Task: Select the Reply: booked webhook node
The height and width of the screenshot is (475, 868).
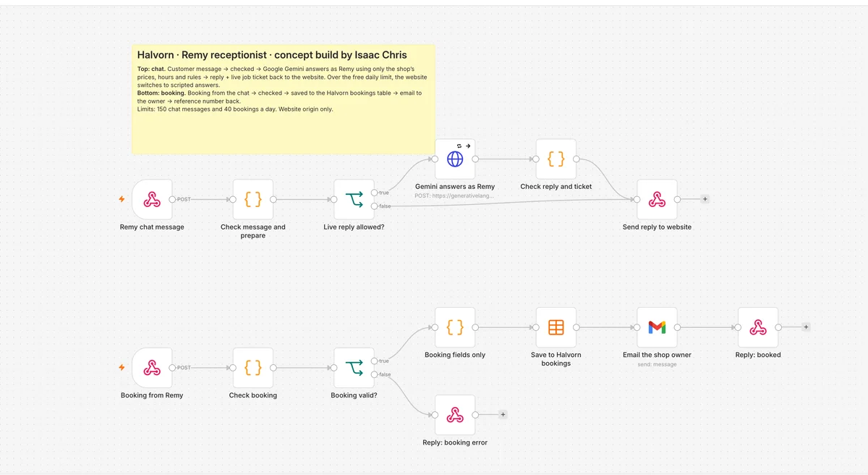Action: [x=758, y=327]
